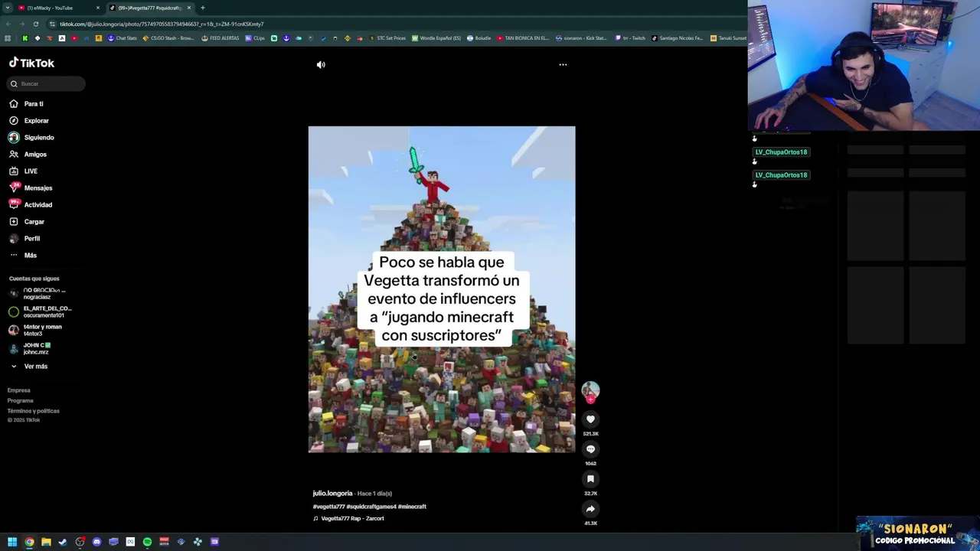Screen dimensions: 980x551
Task: Open followed account JOHN C
Action: (30, 348)
